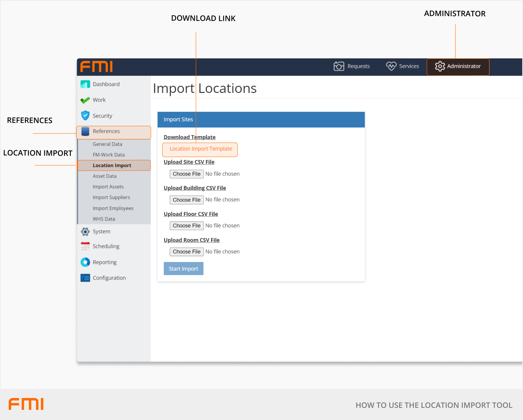Screen dimensions: 523x420
Task: Click the System gear icon in sidebar
Action: (x=85, y=232)
